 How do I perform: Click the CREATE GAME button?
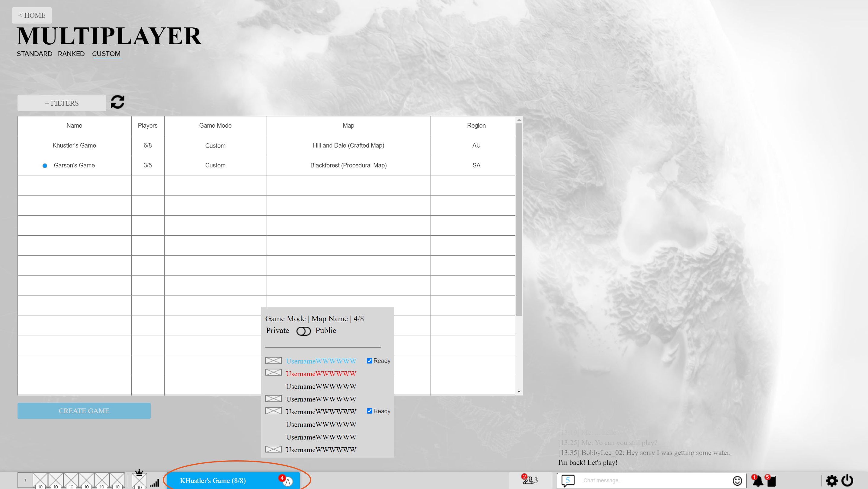[84, 411]
